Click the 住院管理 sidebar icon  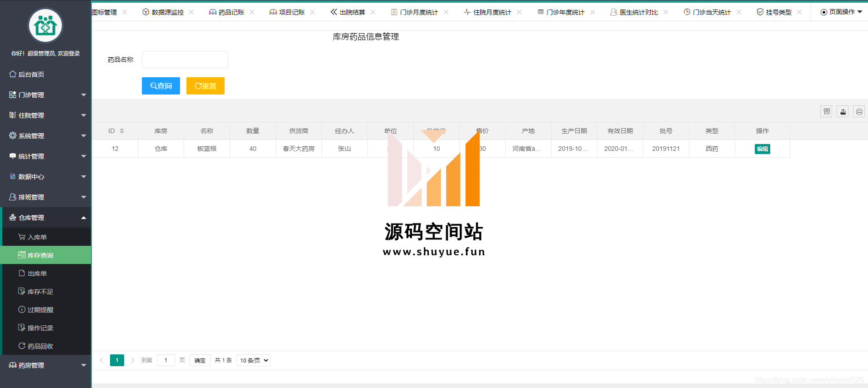(x=13, y=115)
